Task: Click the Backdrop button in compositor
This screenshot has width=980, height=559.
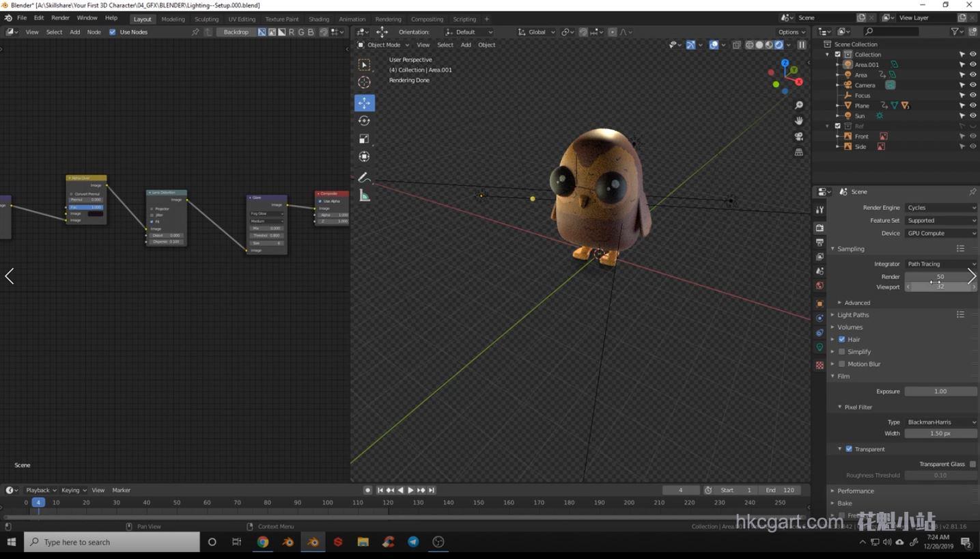Action: [x=236, y=32]
